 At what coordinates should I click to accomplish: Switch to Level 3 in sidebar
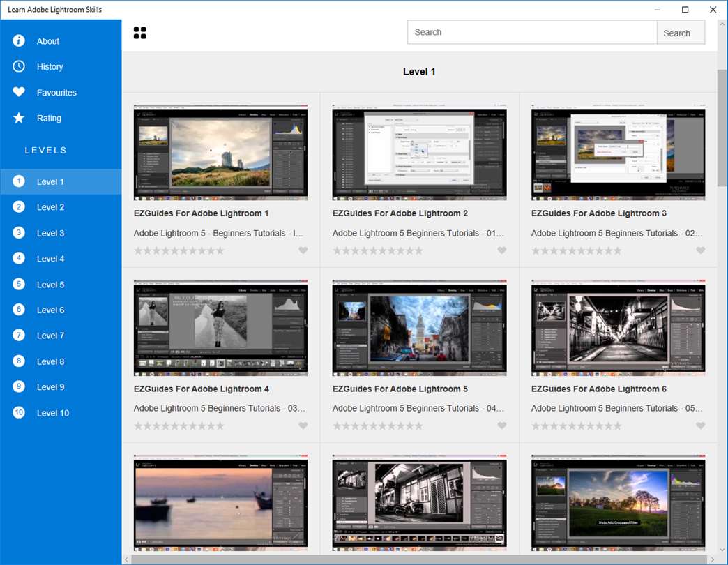(x=50, y=233)
